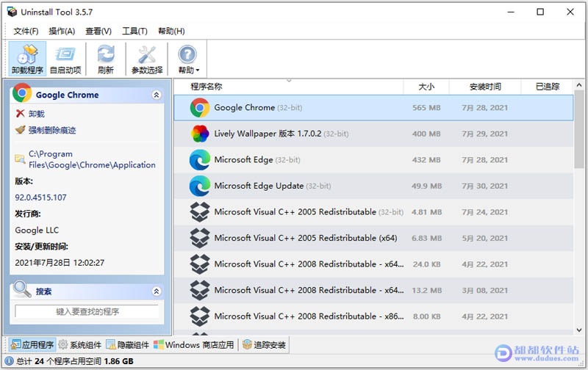Click the scroll up arrow of program list
Screen dimensions: 588x370
pos(579,85)
